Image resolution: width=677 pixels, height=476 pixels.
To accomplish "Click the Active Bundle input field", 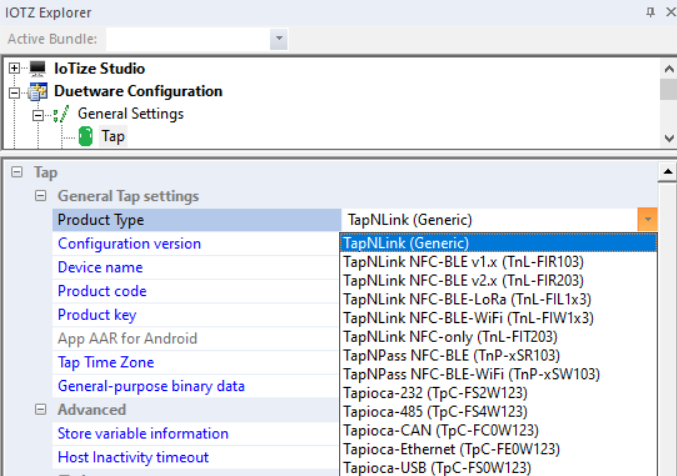I will (x=188, y=39).
